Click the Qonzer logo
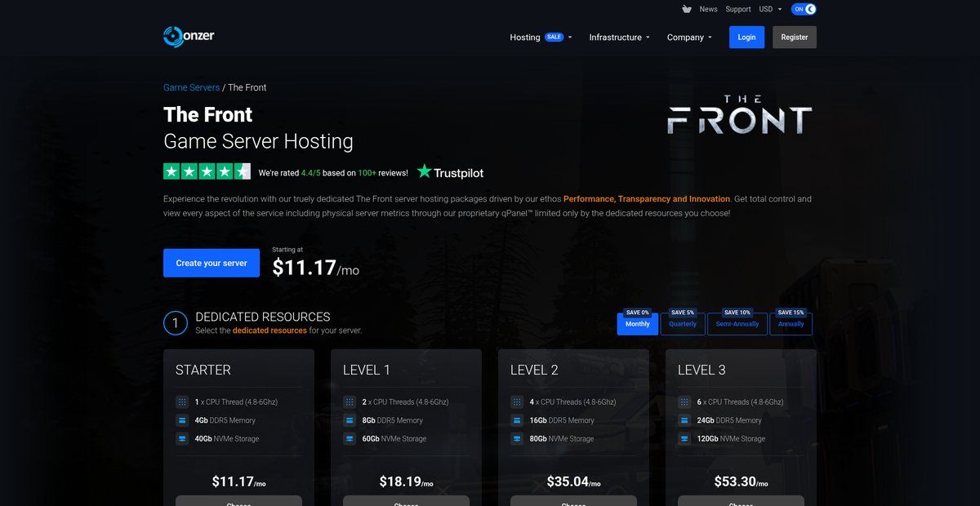Viewport: 980px width, 506px height. tap(189, 37)
